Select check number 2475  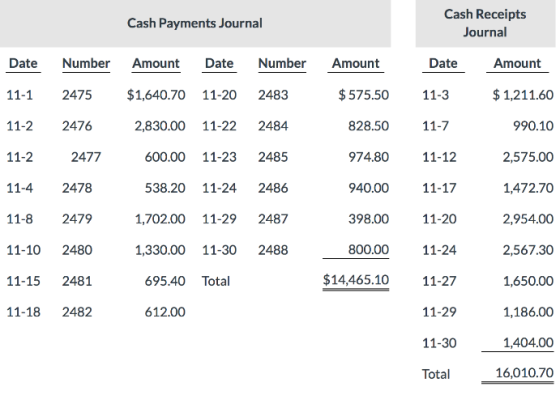tap(77, 95)
